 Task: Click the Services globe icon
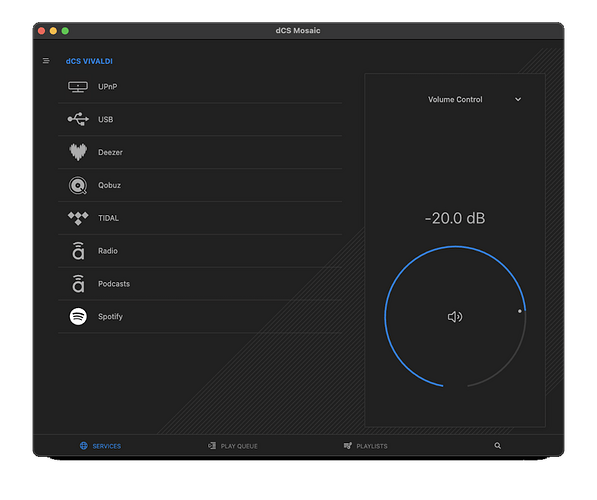83,446
